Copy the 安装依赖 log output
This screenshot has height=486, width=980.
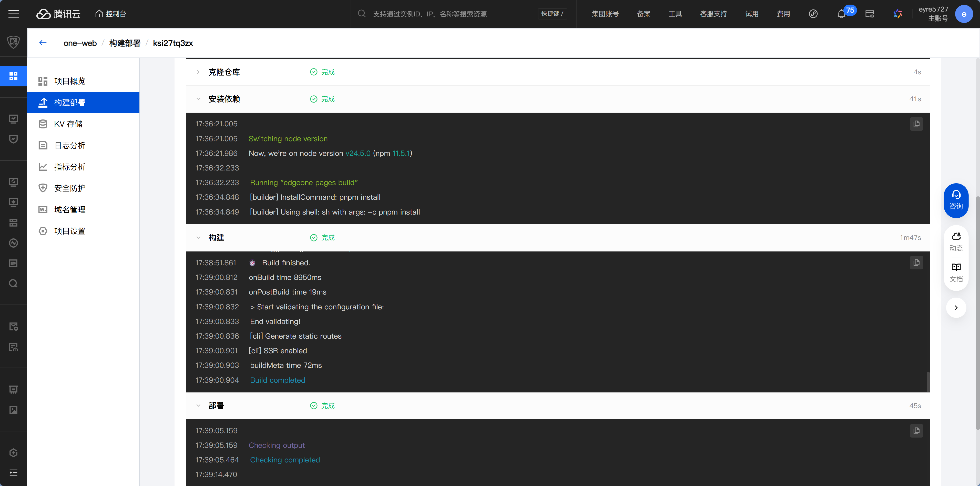[x=916, y=124]
